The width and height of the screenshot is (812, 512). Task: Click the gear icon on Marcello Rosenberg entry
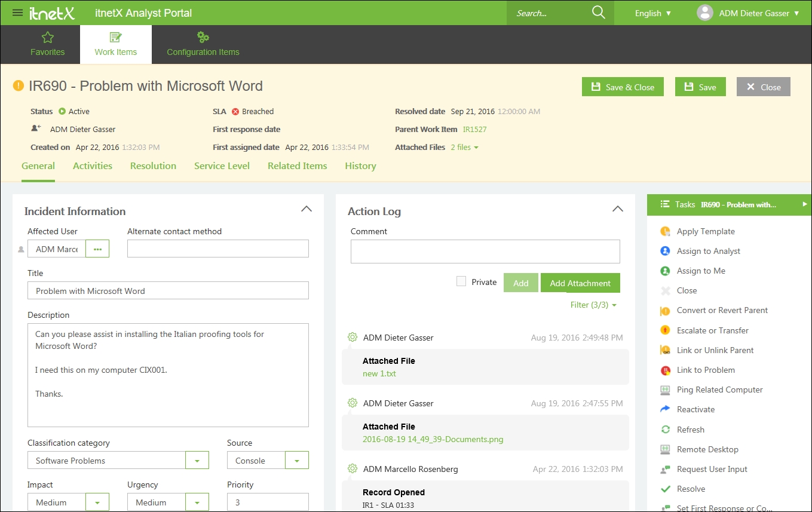tap(353, 469)
